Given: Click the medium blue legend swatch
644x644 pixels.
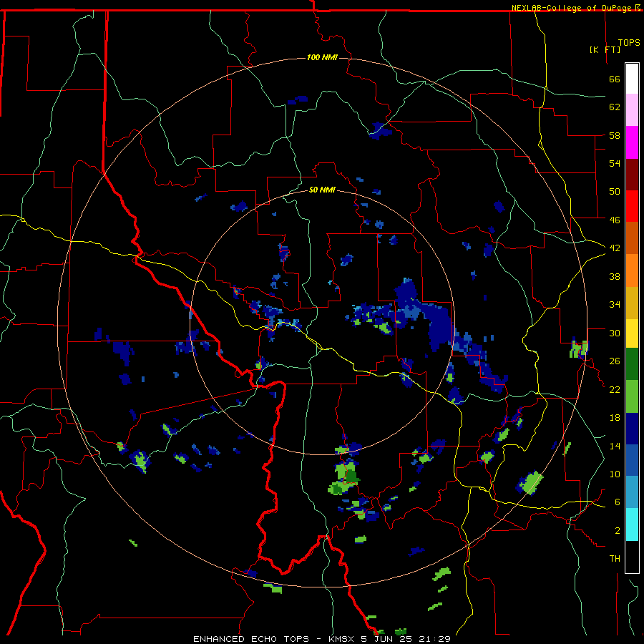Looking at the screenshot, I should point(632,460).
